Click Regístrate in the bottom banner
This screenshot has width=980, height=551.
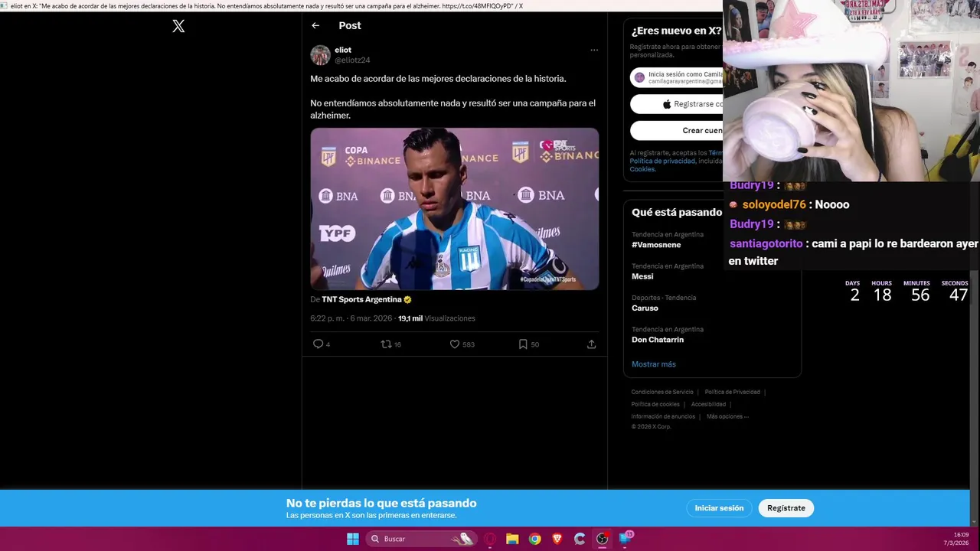[x=786, y=508]
